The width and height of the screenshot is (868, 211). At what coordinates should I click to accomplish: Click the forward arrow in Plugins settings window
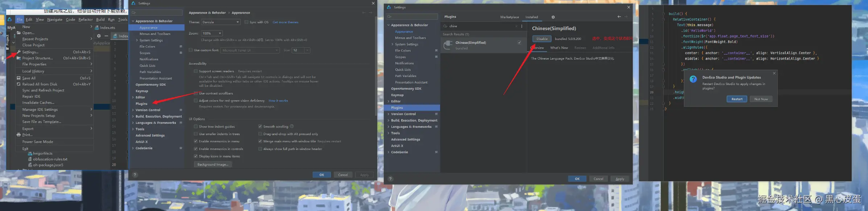tap(626, 17)
